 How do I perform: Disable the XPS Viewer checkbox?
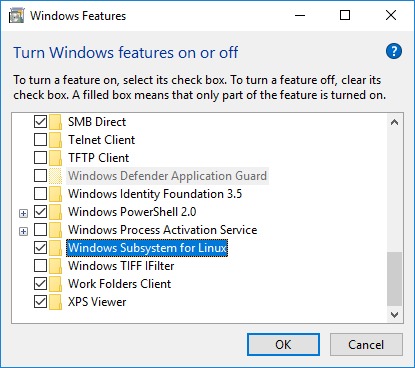click(40, 302)
